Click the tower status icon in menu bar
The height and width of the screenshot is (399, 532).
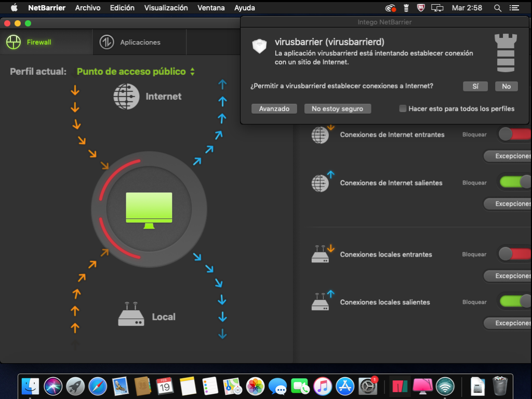click(x=406, y=8)
